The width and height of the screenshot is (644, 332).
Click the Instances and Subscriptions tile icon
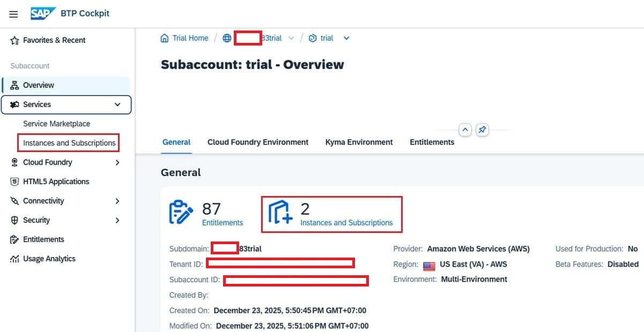(x=280, y=213)
